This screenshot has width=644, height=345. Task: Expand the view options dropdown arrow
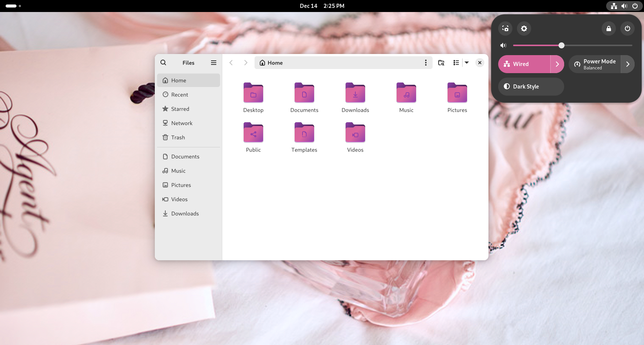467,63
